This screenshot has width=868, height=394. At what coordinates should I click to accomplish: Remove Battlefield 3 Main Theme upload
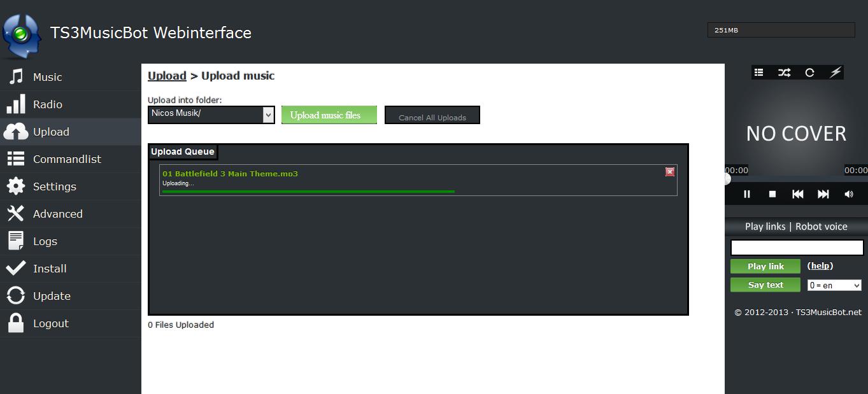670,172
